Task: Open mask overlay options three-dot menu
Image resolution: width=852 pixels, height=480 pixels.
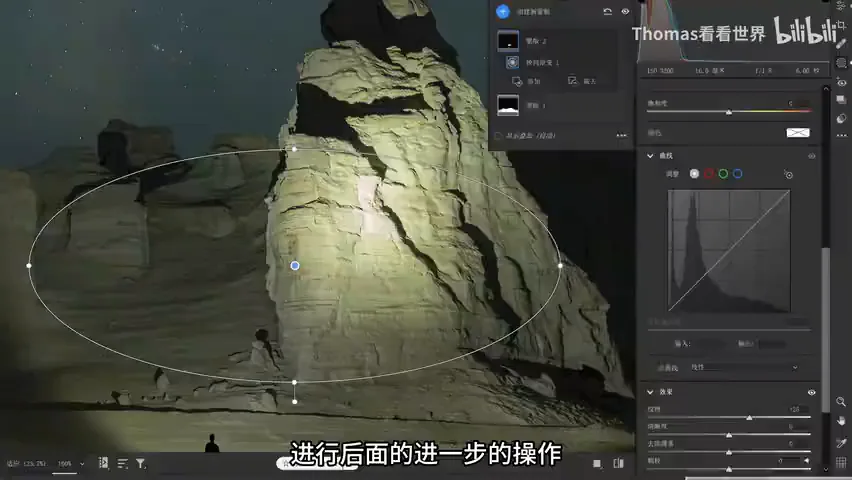Action: pyautogui.click(x=622, y=135)
